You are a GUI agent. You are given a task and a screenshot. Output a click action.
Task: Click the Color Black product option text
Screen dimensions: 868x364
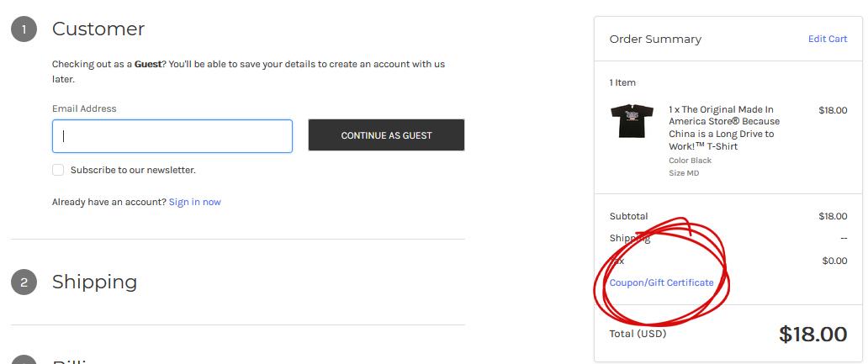(x=691, y=161)
